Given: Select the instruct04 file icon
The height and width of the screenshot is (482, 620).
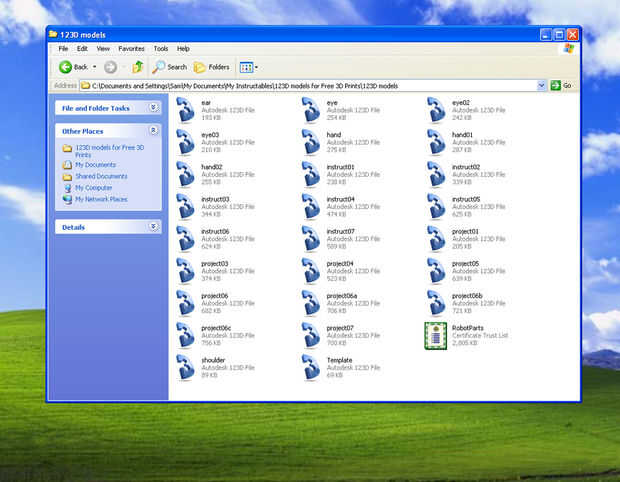Looking at the screenshot, I should click(311, 207).
